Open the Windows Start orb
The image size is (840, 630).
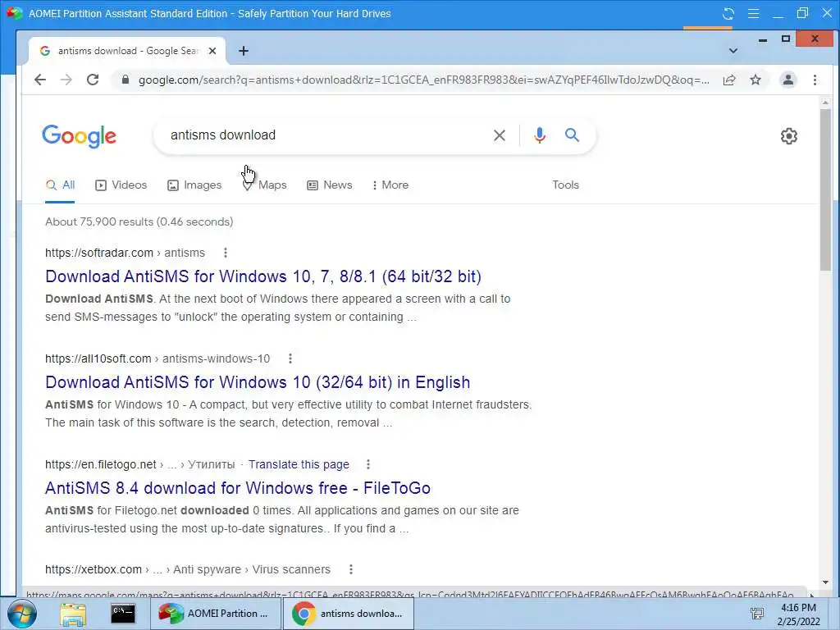click(21, 614)
